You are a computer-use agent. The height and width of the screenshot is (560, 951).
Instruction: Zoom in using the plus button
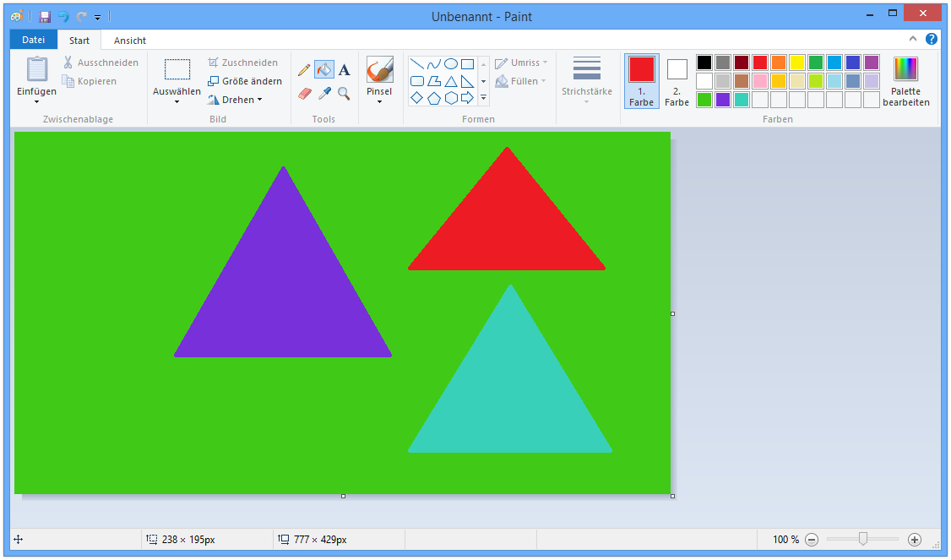(x=915, y=539)
